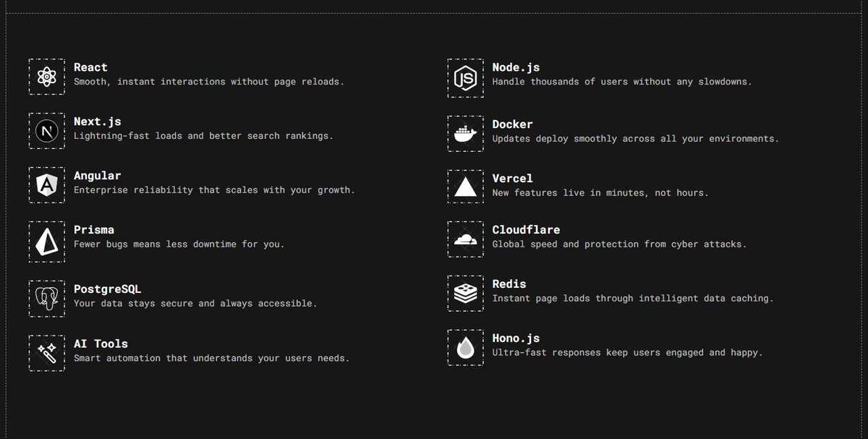This screenshot has width=868, height=439.
Task: Click 'Enterprise reliability that scales with your growth.'
Action: tap(214, 190)
